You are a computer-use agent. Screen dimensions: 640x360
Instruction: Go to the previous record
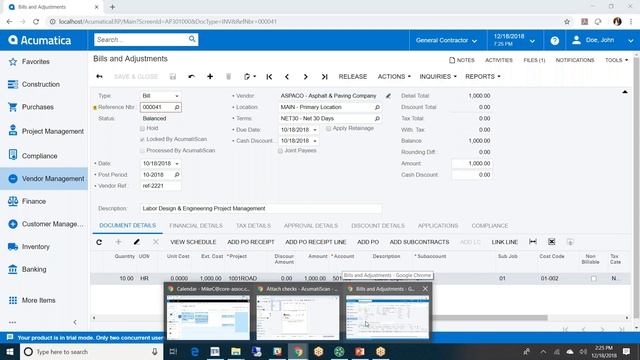pyautogui.click(x=287, y=76)
